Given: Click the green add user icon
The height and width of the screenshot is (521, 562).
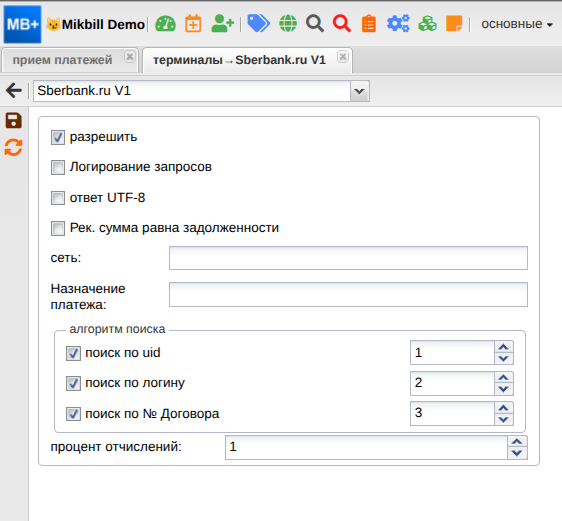Looking at the screenshot, I should (x=223, y=24).
